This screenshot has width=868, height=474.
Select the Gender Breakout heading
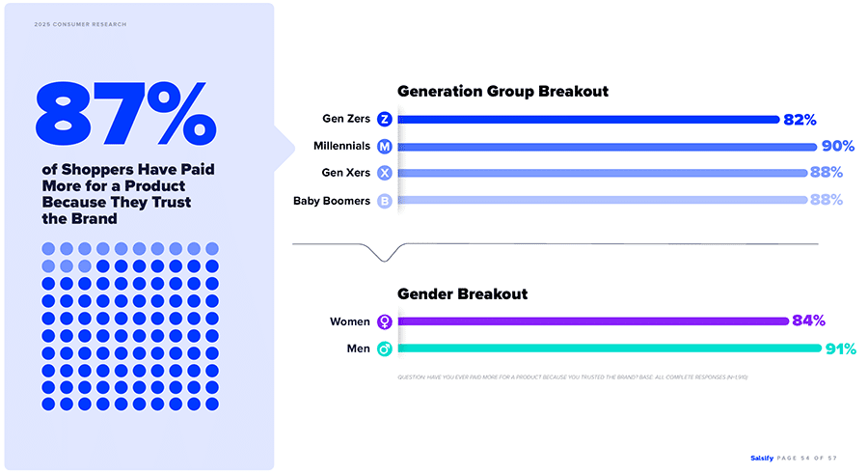(462, 293)
